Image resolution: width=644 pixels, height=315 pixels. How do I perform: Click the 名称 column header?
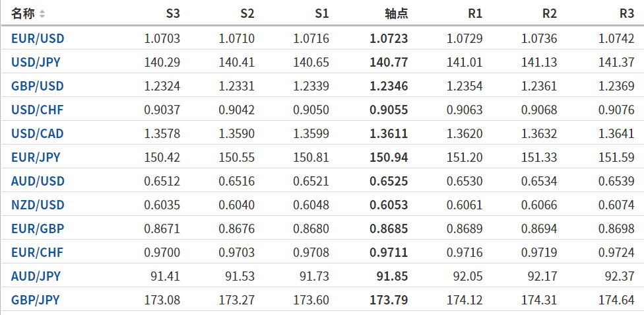coord(22,14)
